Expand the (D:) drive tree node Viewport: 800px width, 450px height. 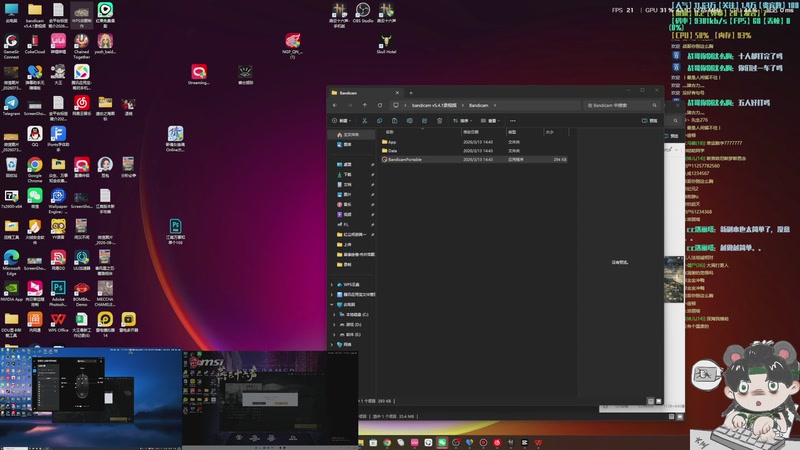[x=335, y=324]
